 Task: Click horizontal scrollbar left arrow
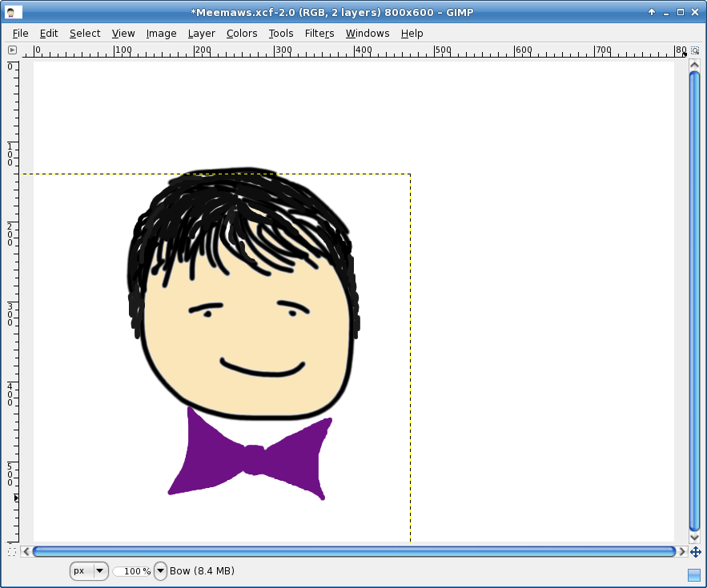pyautogui.click(x=26, y=551)
